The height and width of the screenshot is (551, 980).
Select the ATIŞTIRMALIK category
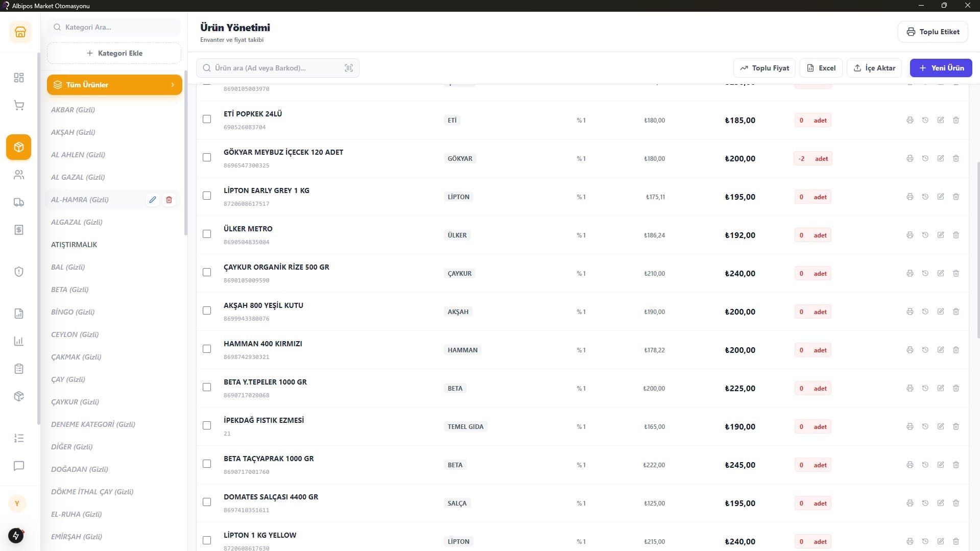tap(74, 245)
